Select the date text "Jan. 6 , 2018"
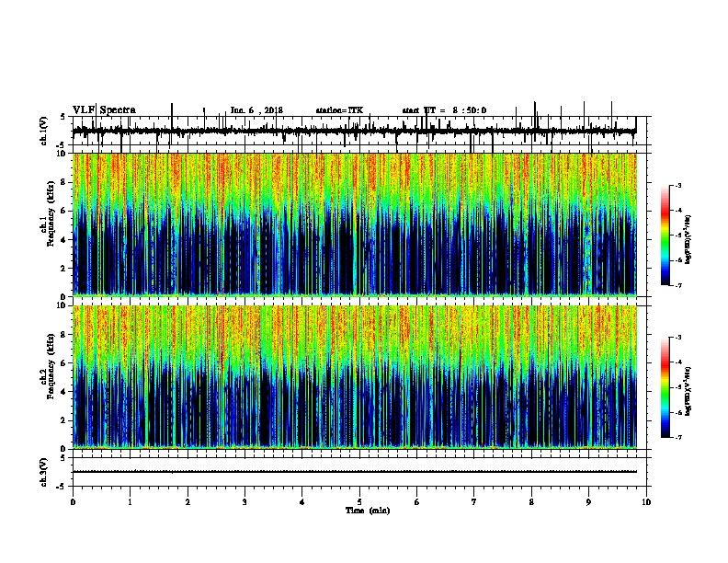728x563 pixels. point(256,110)
